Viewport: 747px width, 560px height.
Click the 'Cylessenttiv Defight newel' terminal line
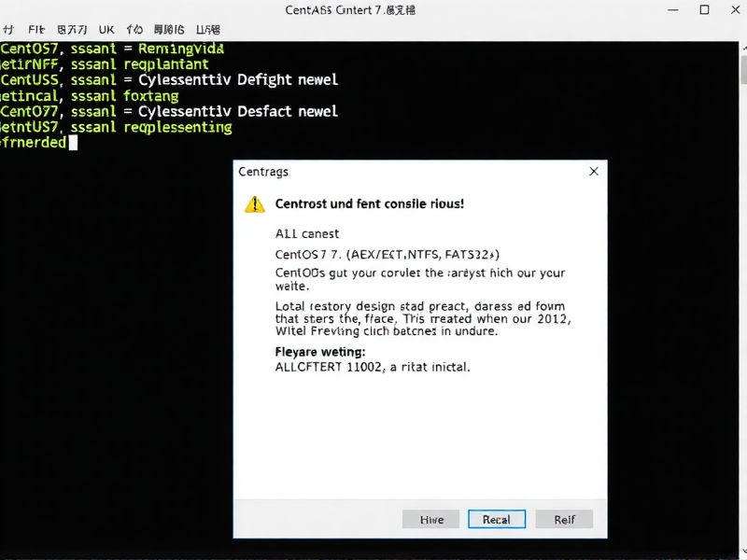[x=168, y=80]
